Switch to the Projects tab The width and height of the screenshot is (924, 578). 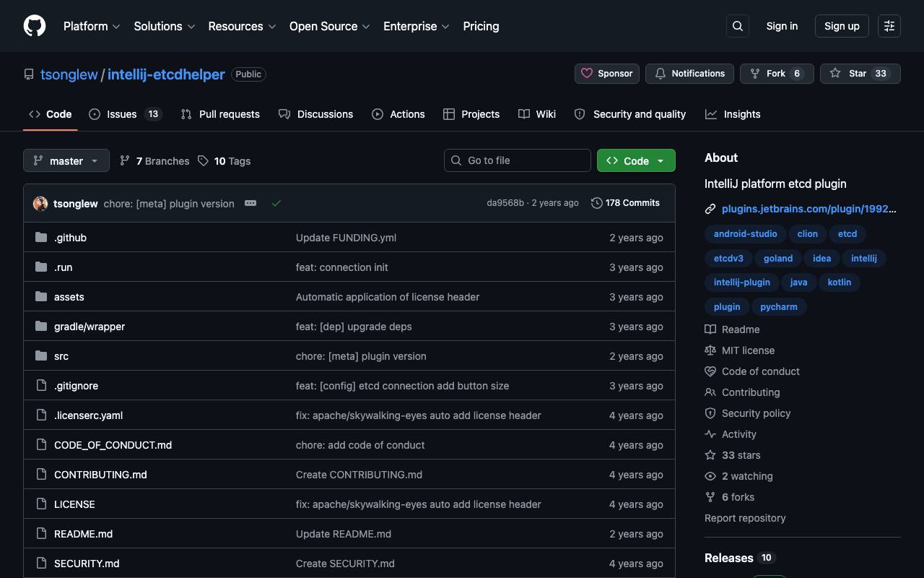(x=471, y=114)
